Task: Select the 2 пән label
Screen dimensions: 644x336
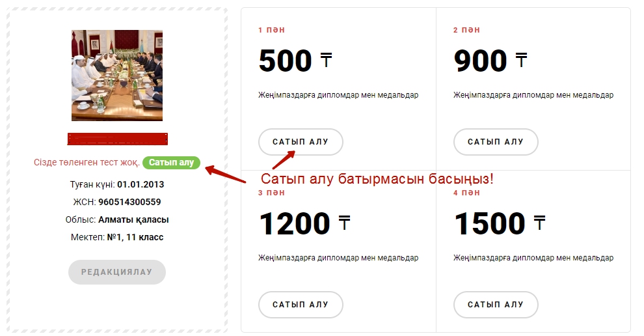Action: (x=466, y=30)
